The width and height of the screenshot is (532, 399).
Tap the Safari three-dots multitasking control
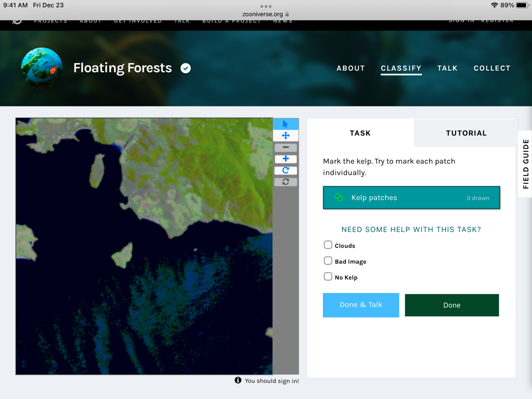(x=266, y=6)
